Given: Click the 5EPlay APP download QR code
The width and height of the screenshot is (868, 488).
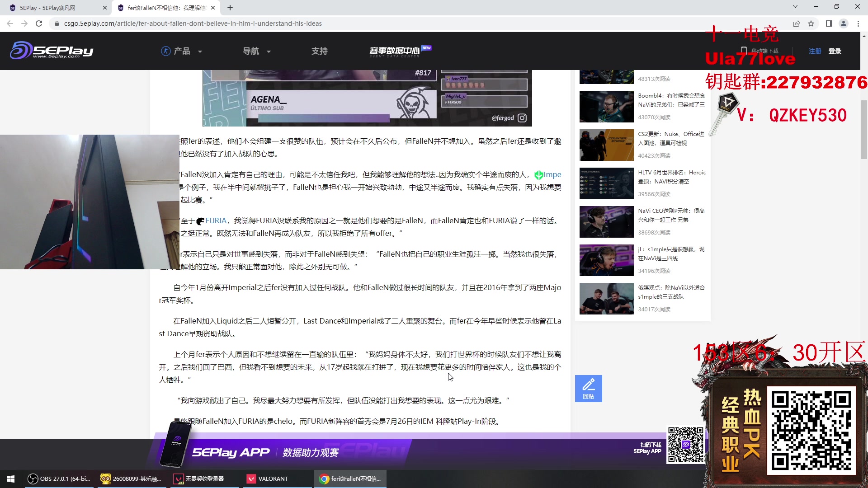Looking at the screenshot, I should tap(686, 445).
